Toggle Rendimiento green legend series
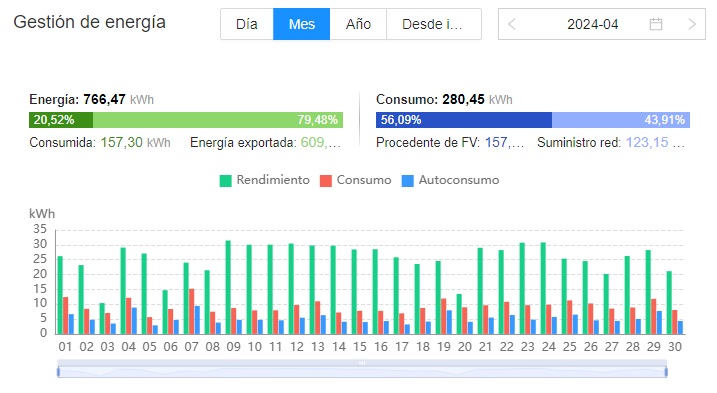Viewport: 717px width, 393px height. click(264, 180)
